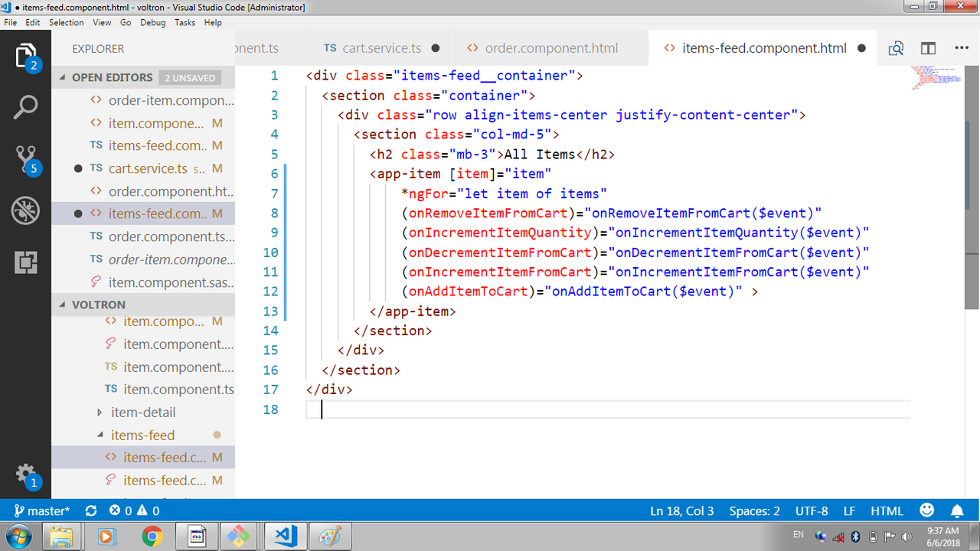Change end of line sequence LF
Screen dimensions: 980x551
tap(850, 510)
